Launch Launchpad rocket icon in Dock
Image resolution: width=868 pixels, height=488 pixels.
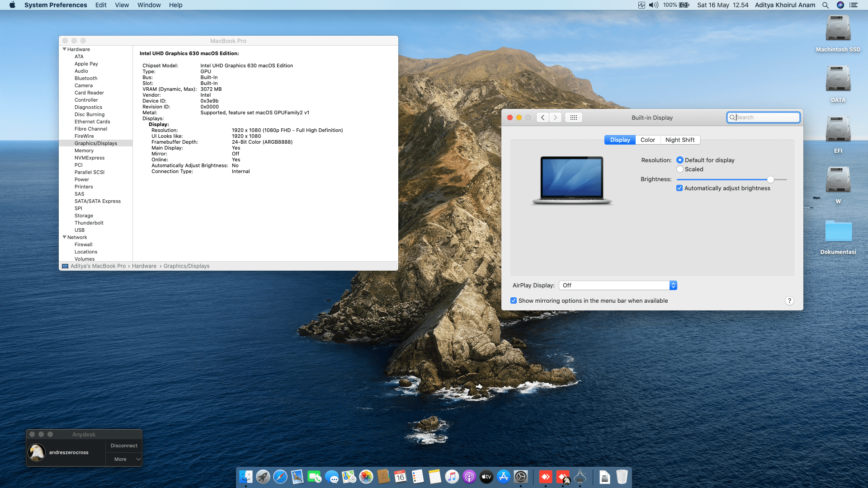(263, 477)
